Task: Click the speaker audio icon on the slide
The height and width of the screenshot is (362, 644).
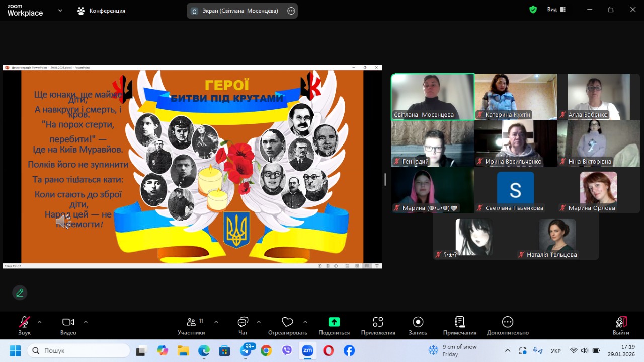Action: (x=63, y=221)
